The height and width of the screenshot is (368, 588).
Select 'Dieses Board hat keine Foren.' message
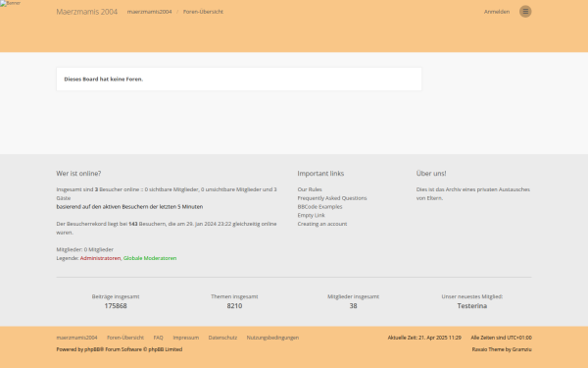pyautogui.click(x=104, y=79)
